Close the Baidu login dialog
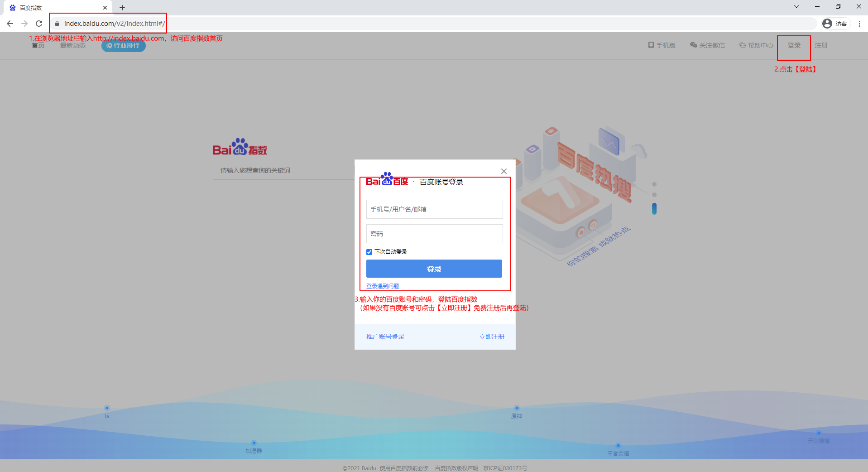Viewport: 868px width, 472px height. (504, 171)
